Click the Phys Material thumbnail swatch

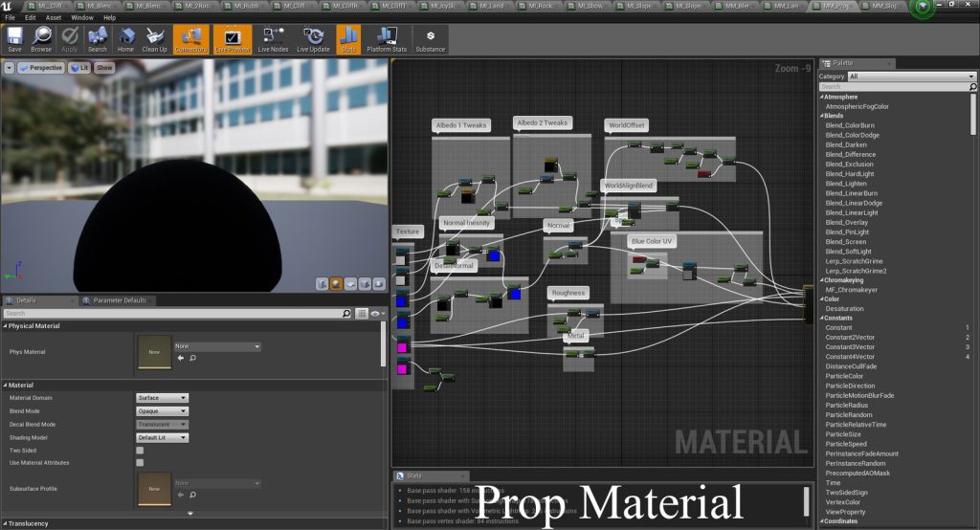[154, 351]
